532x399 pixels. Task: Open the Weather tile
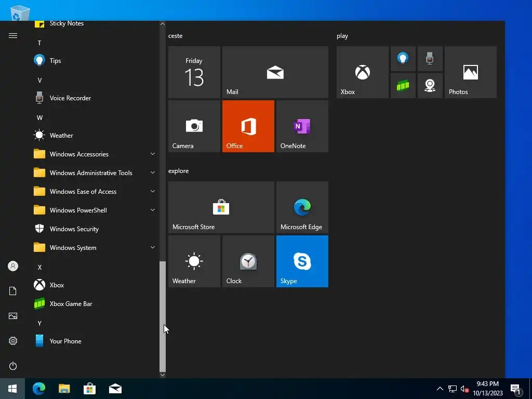[x=194, y=261]
